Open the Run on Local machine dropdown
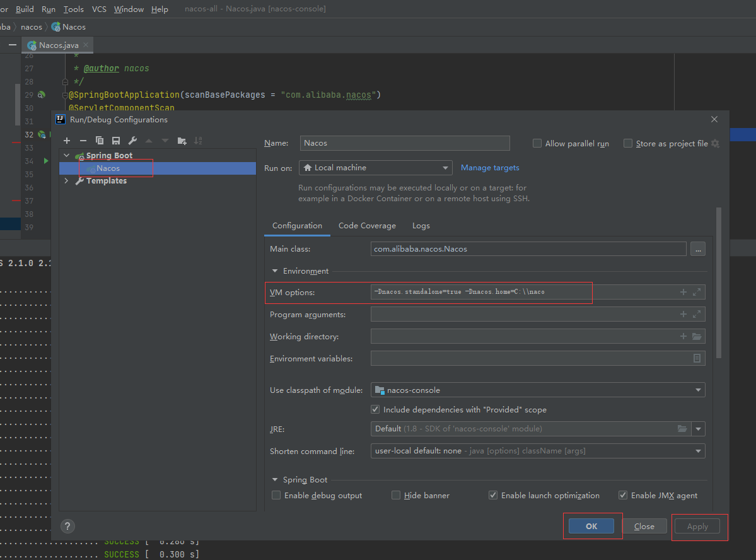Screen dimensions: 756x560 point(376,168)
